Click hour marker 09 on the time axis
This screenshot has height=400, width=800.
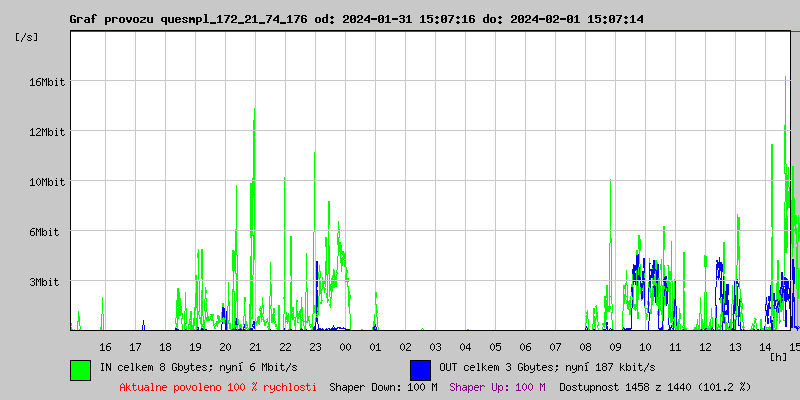615,346
